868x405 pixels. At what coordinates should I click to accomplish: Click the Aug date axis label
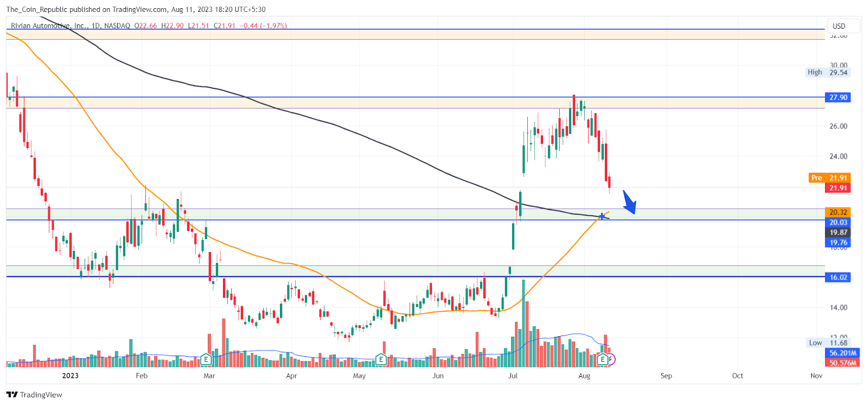pos(584,376)
